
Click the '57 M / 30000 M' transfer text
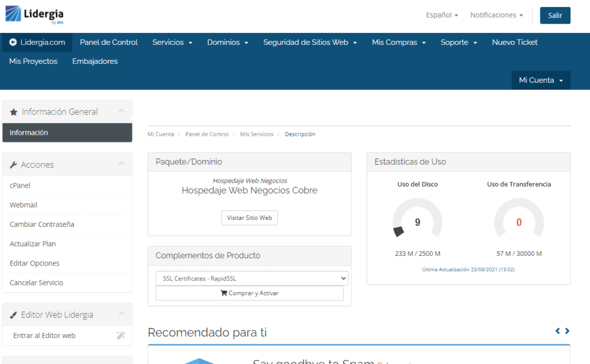pyautogui.click(x=519, y=253)
